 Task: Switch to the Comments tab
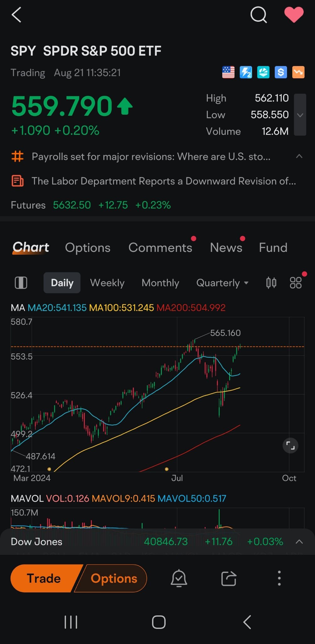(x=160, y=248)
